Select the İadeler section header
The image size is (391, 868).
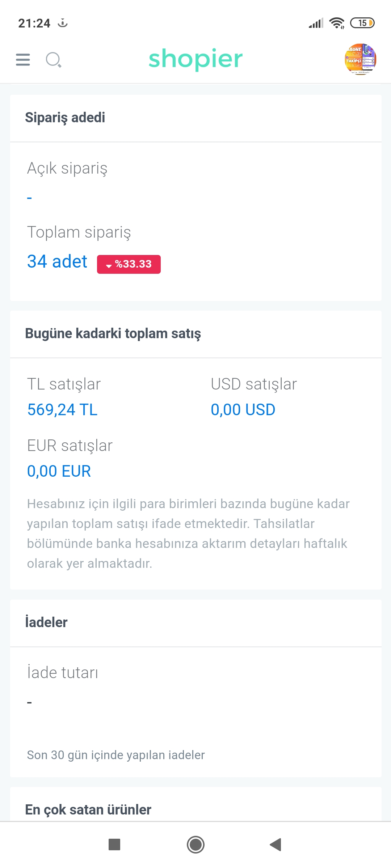[46, 622]
